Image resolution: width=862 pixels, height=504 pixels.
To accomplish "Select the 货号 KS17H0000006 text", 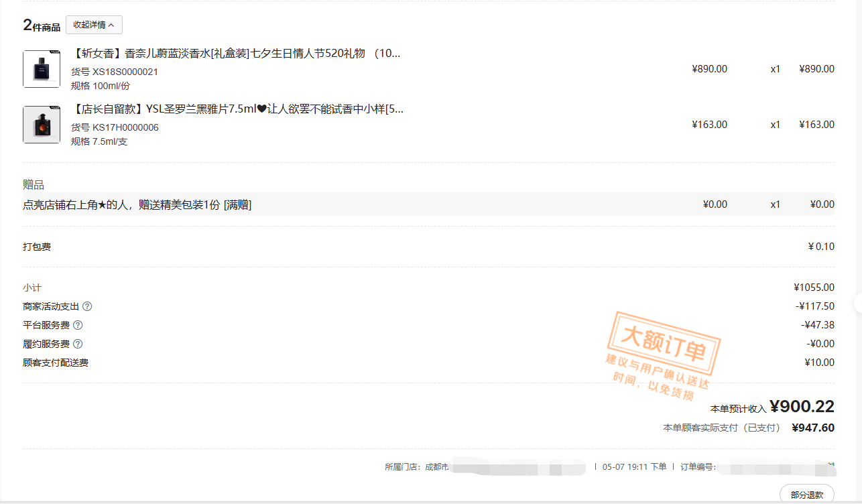I will 115,127.
